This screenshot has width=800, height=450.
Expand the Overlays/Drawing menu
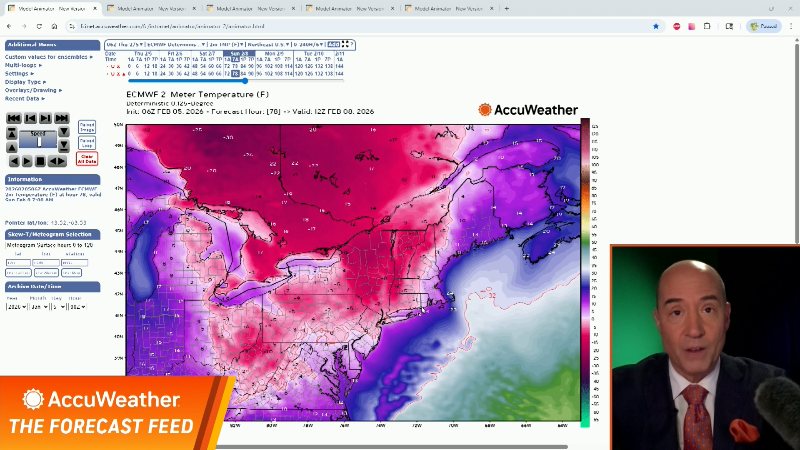click(x=32, y=90)
